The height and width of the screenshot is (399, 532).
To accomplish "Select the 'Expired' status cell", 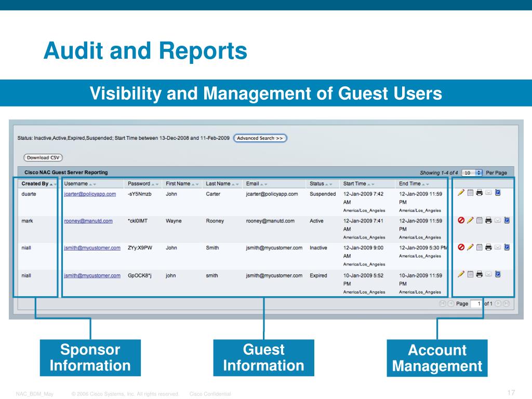I will (318, 275).
